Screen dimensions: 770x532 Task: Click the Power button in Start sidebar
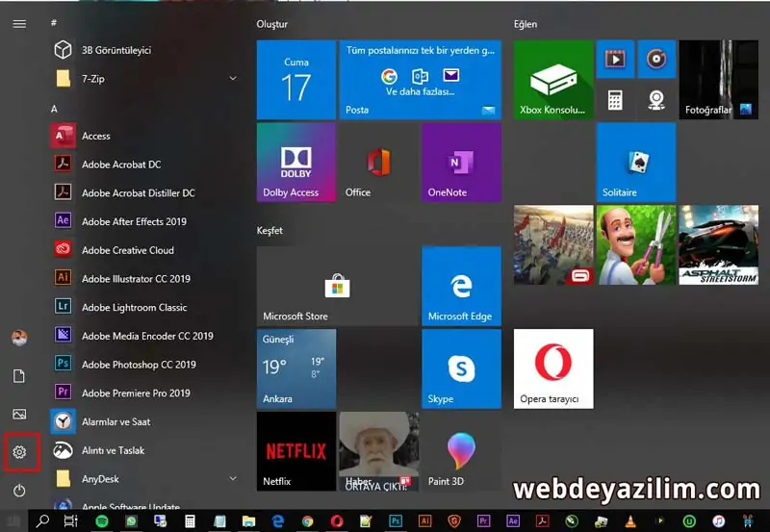coord(19,491)
